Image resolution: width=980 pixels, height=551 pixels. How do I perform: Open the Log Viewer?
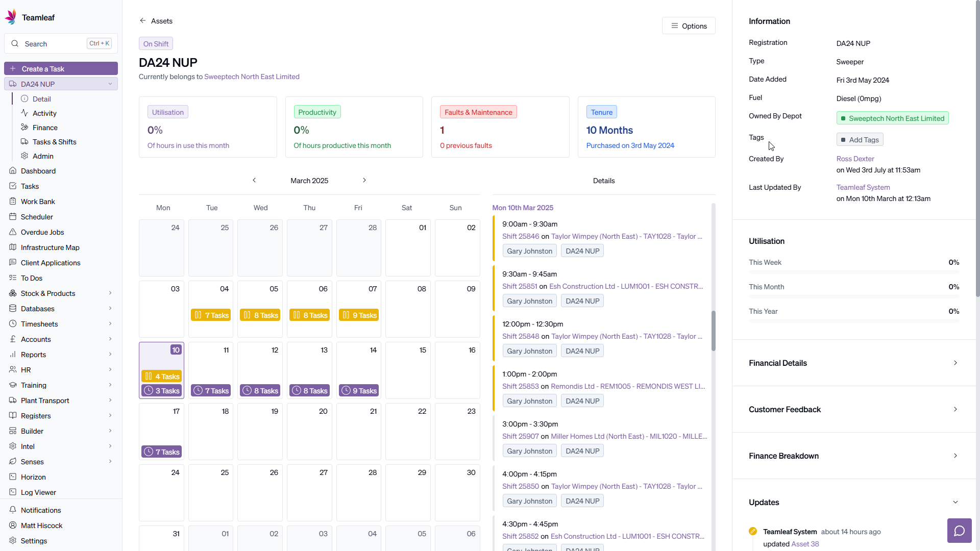point(38,492)
